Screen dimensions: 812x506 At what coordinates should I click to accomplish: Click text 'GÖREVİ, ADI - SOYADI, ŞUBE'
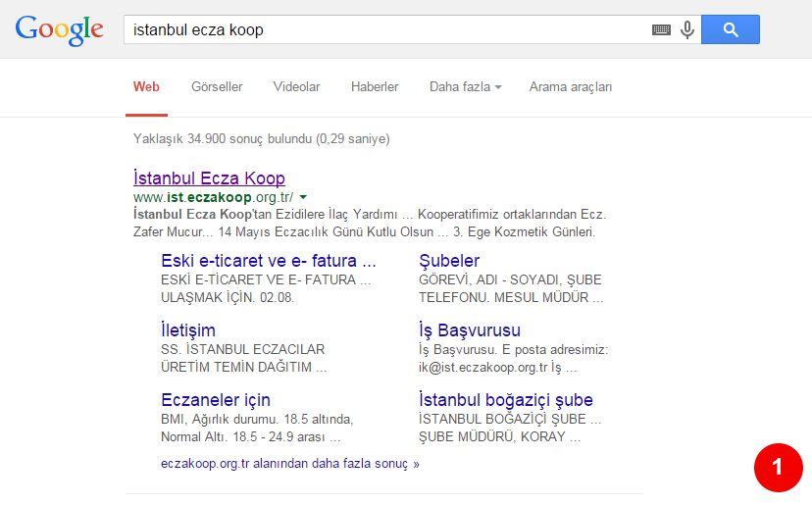click(510, 280)
